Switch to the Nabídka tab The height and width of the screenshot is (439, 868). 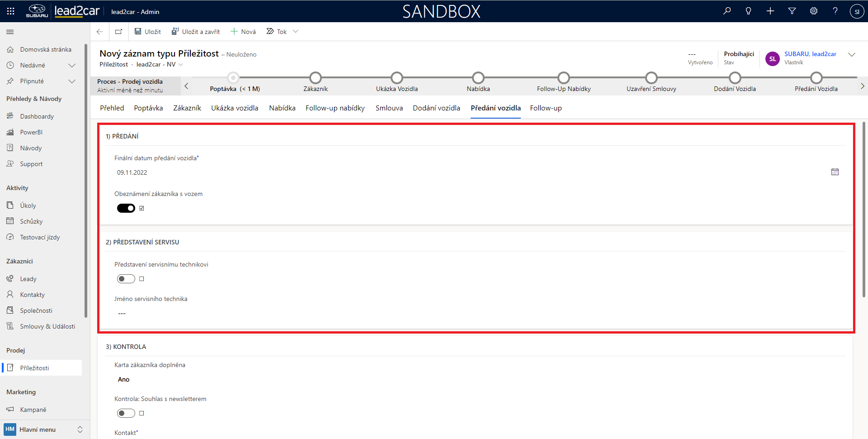pos(282,108)
